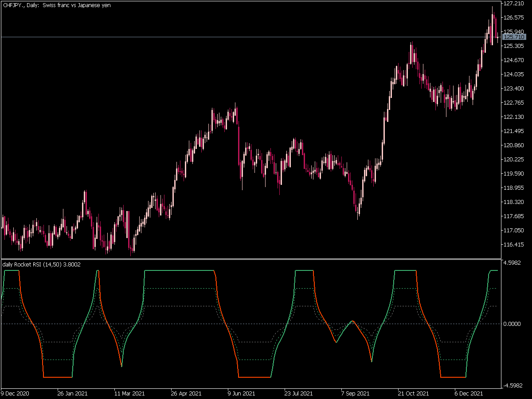This screenshot has width=532, height=399.
Task: Click the 126.575 price axis label
Action: [514, 18]
